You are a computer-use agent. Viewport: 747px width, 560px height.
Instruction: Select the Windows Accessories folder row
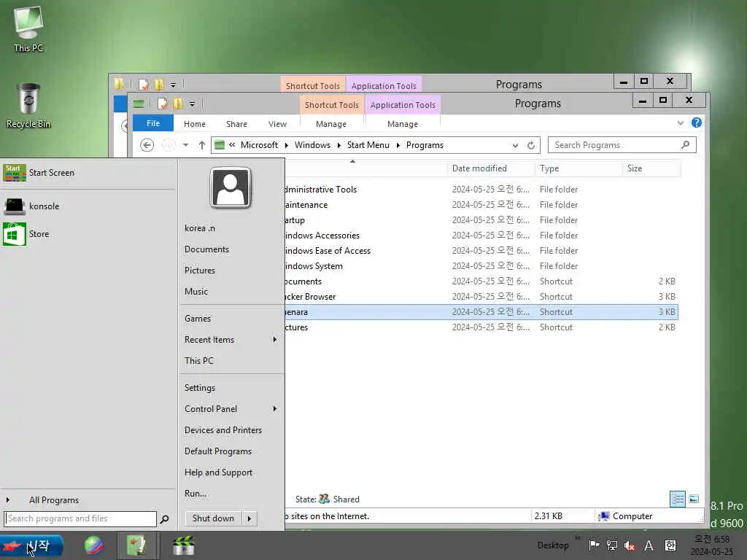click(481, 236)
